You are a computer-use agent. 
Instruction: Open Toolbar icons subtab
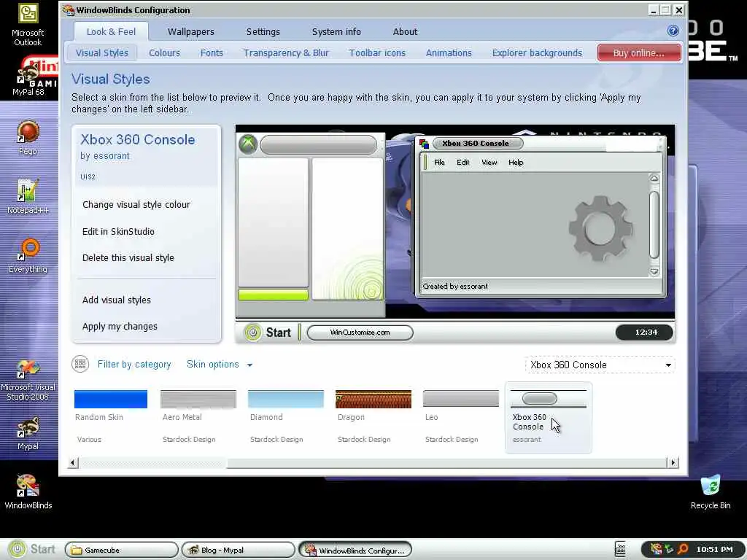(377, 52)
